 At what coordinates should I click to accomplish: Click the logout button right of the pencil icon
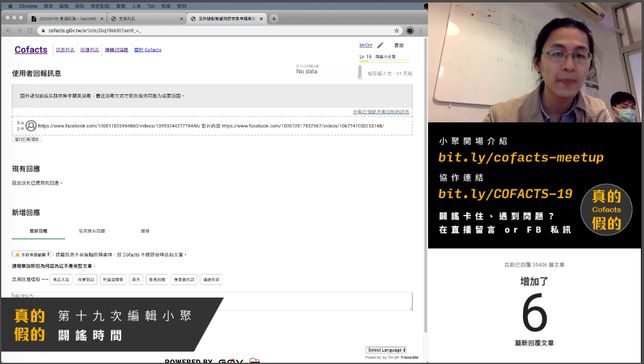(x=399, y=45)
